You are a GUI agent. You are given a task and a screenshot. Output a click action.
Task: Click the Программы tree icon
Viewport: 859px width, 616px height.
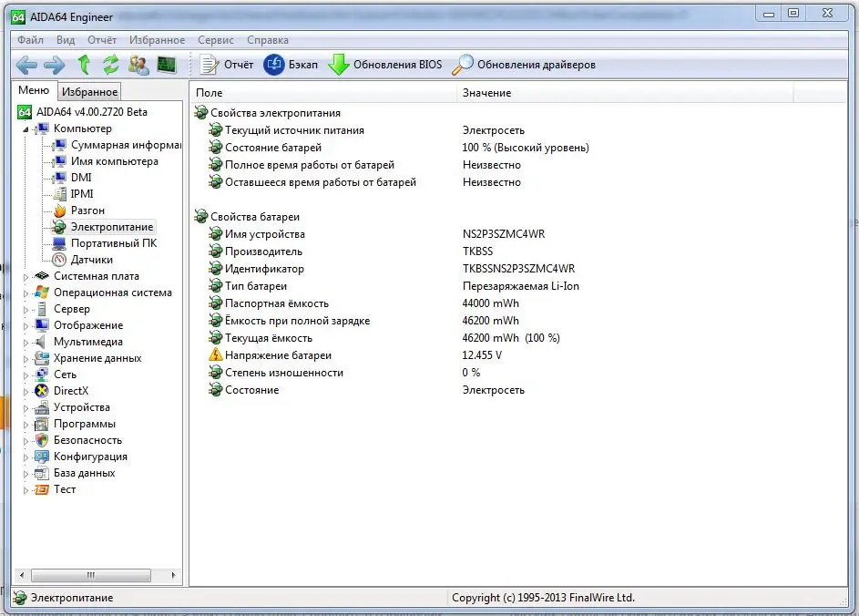[x=42, y=425]
